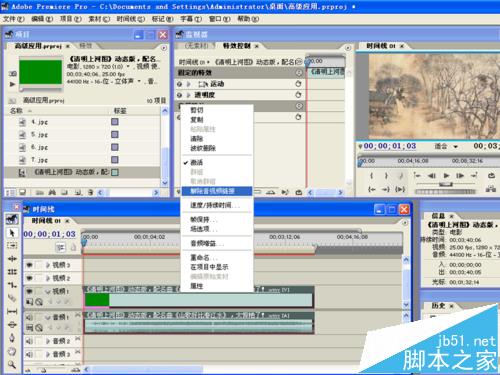Click the timeline timecode 00;00;01;03
Viewport: 500px width, 375px height.
[50, 234]
